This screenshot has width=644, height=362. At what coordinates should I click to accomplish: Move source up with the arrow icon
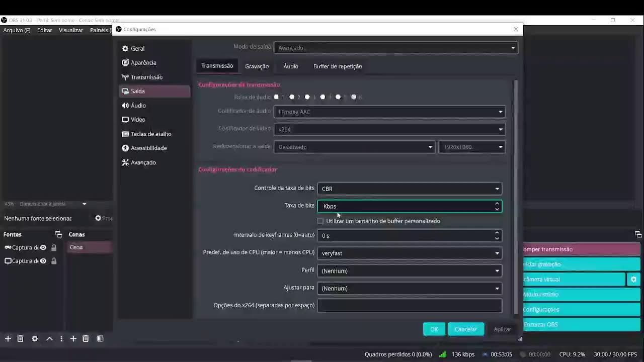coord(49,339)
